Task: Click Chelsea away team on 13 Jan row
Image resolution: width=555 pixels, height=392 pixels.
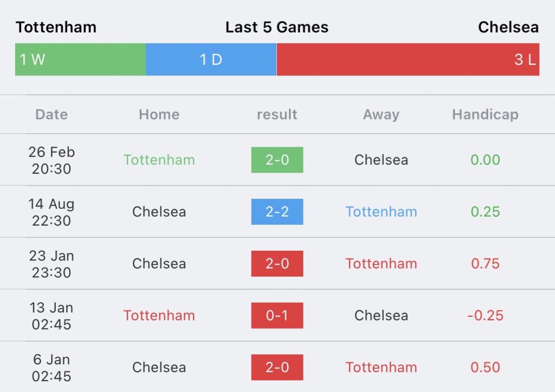Action: (381, 315)
